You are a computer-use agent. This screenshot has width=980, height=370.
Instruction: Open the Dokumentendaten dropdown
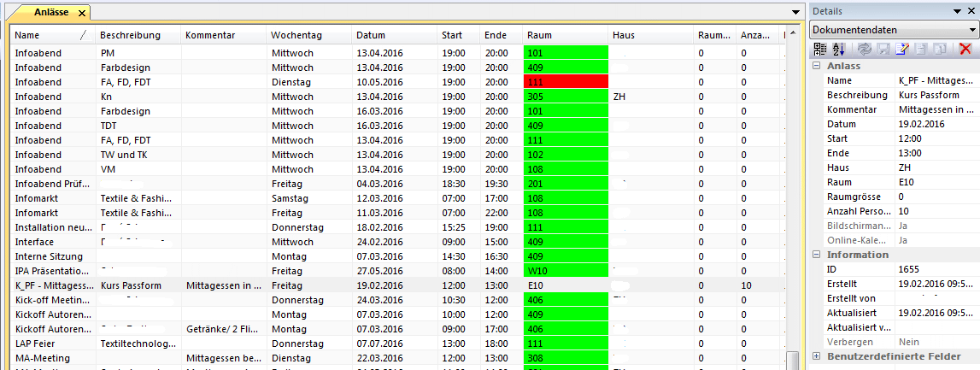(x=971, y=30)
